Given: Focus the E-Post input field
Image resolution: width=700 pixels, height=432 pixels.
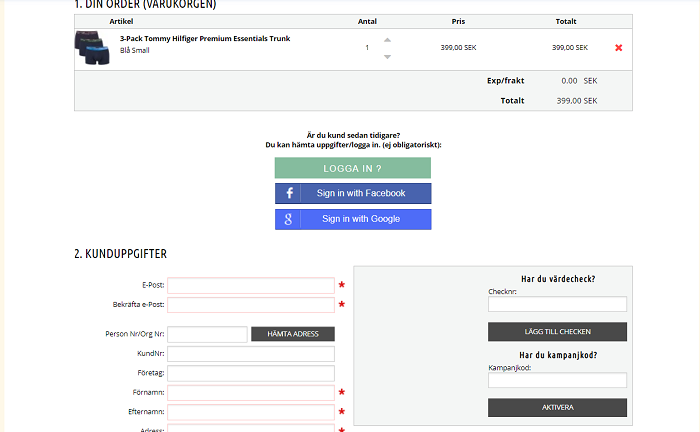Looking at the screenshot, I should [x=250, y=285].
